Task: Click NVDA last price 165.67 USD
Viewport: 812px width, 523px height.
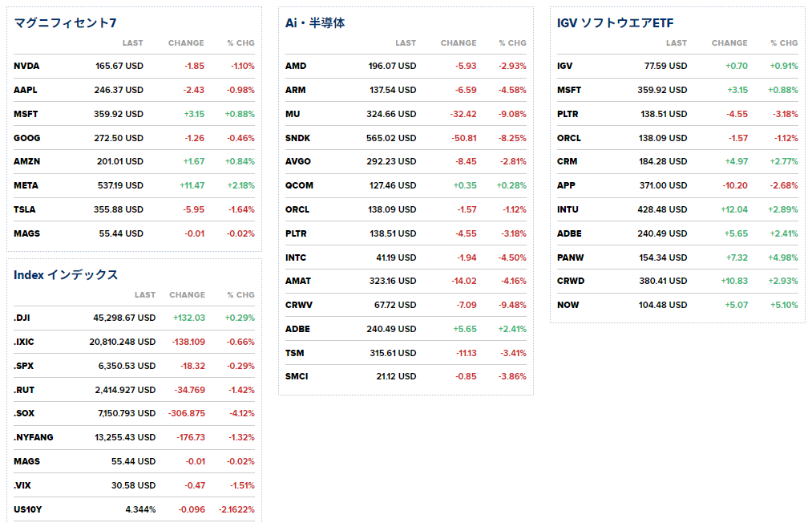Action: [119, 66]
